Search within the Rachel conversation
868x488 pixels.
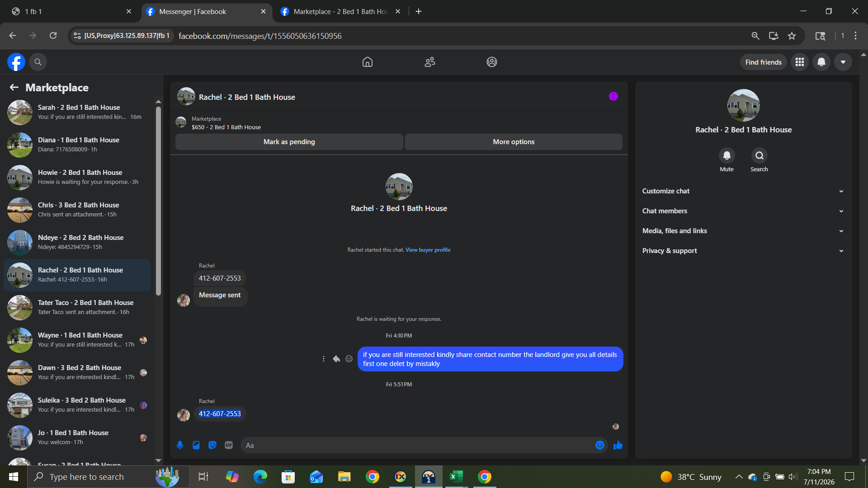click(x=759, y=155)
